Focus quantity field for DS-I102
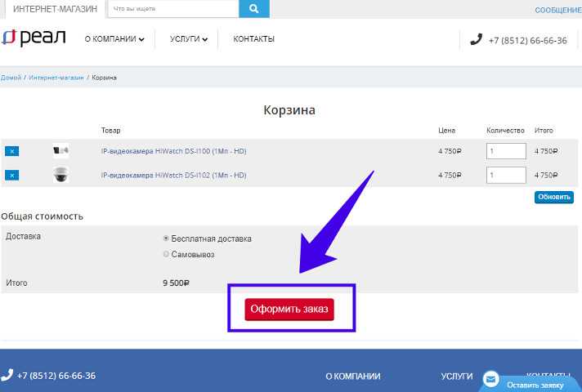This screenshot has height=392, width=582. pyautogui.click(x=506, y=175)
